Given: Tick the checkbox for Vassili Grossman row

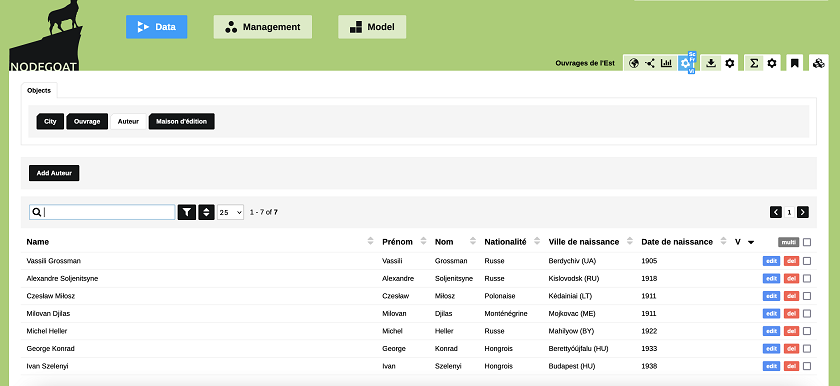Looking at the screenshot, I should coord(807,261).
